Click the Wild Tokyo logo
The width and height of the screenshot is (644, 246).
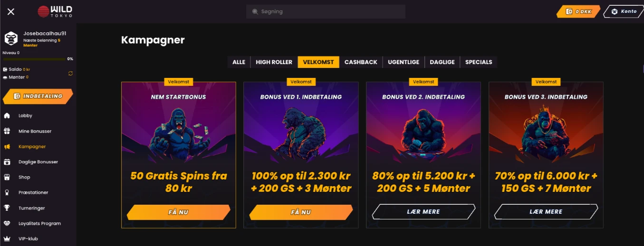[x=55, y=11]
